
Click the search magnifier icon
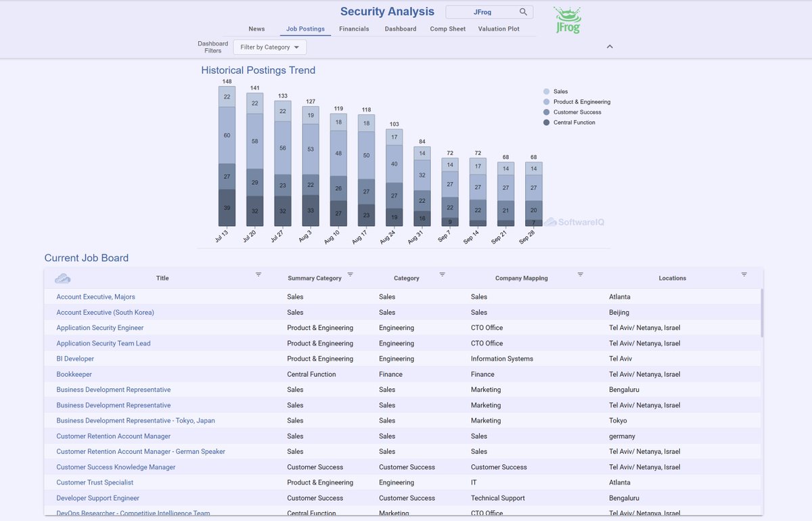524,12
